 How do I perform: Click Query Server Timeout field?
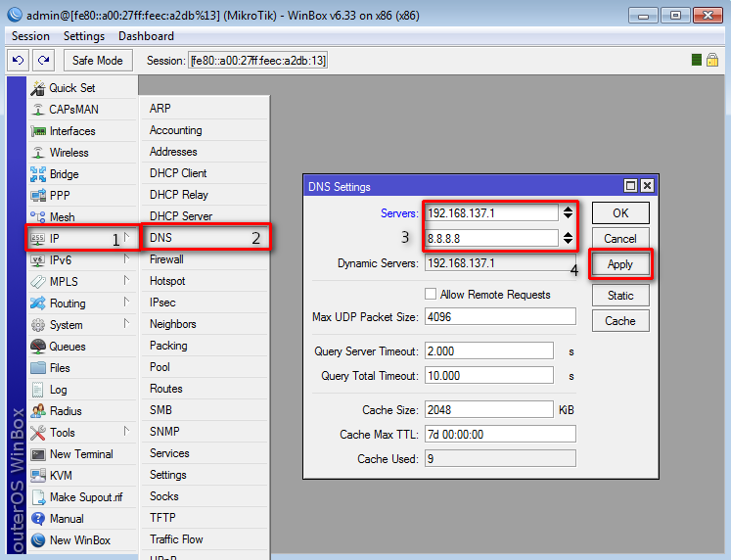pos(489,350)
